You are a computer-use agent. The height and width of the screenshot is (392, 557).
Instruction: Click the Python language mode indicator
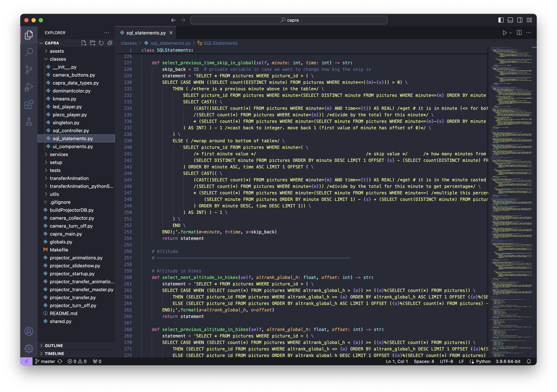(x=483, y=361)
